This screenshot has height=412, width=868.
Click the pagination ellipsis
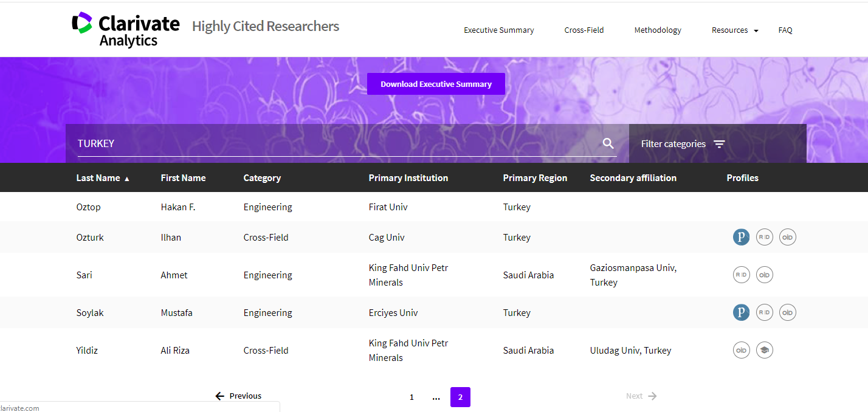(436, 397)
